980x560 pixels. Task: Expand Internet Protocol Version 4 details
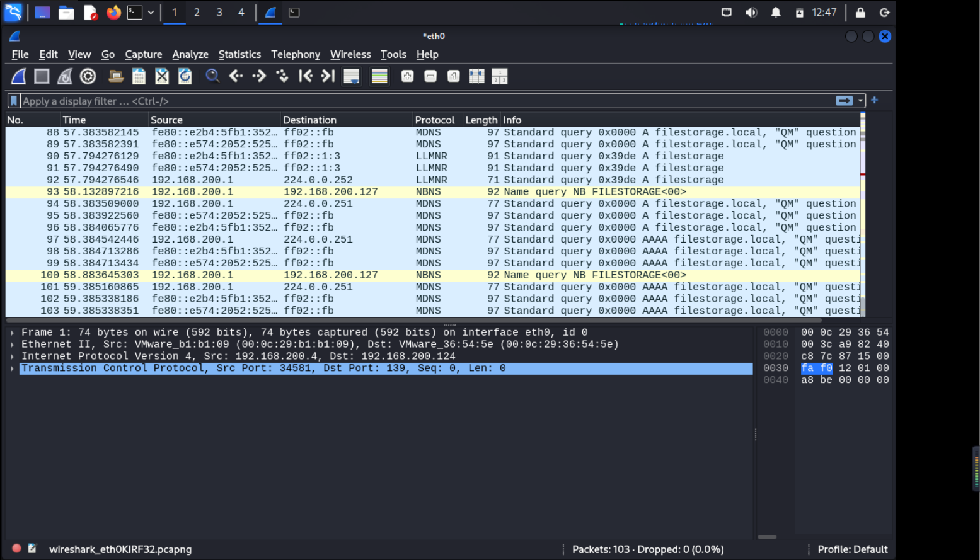[13, 357]
